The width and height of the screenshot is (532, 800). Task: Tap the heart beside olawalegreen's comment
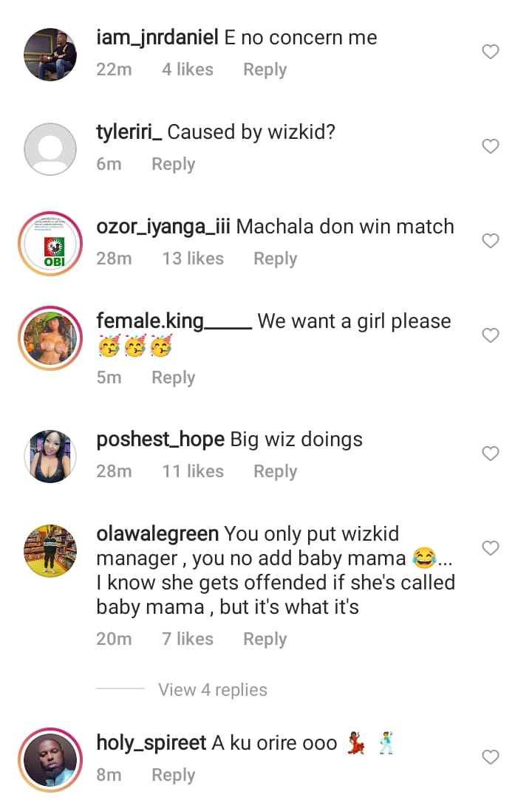coord(490,548)
